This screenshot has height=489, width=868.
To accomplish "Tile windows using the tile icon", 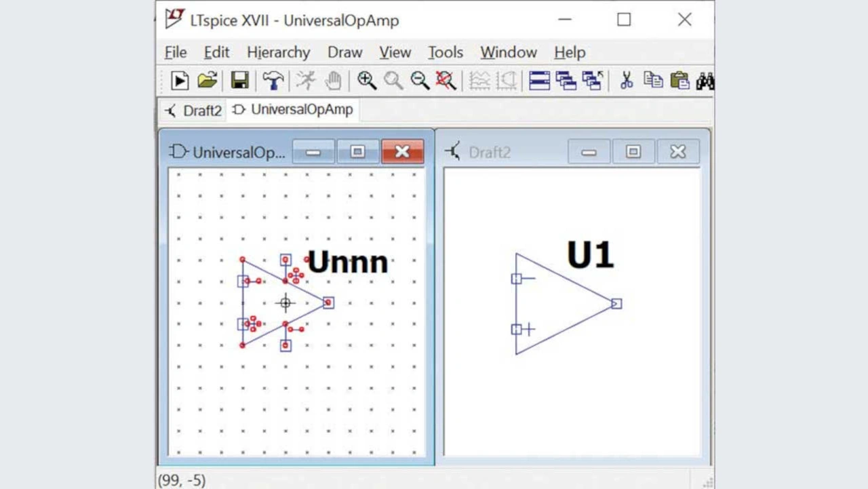I will click(x=539, y=81).
